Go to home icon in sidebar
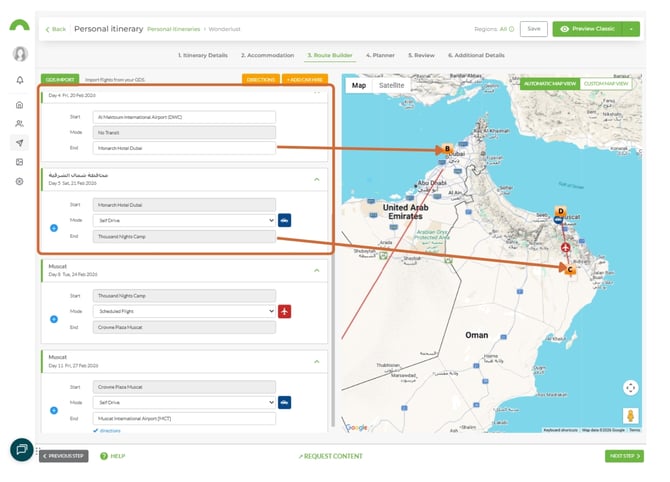670x482 pixels. coord(19,105)
